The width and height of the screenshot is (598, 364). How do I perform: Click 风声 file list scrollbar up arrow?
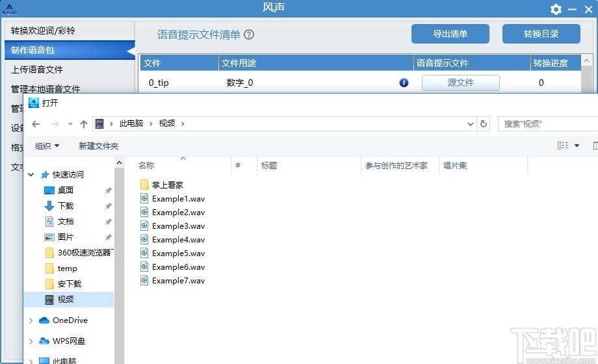tap(586, 60)
